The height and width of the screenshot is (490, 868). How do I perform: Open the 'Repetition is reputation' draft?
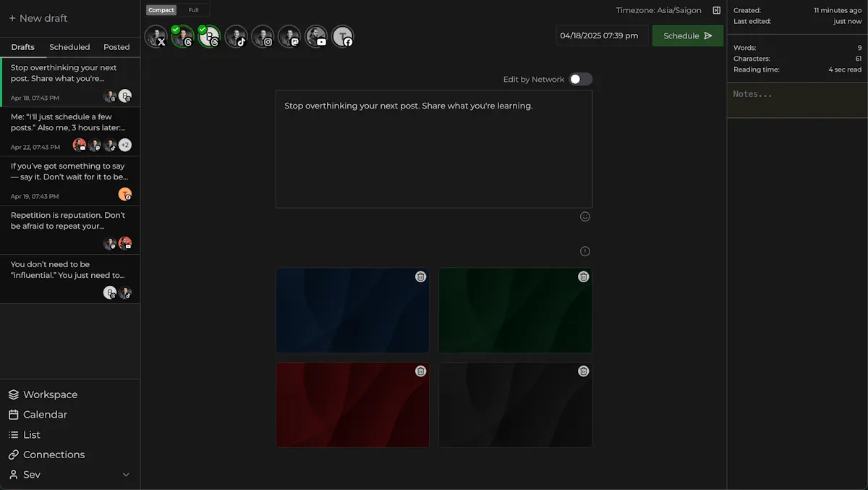click(70, 230)
